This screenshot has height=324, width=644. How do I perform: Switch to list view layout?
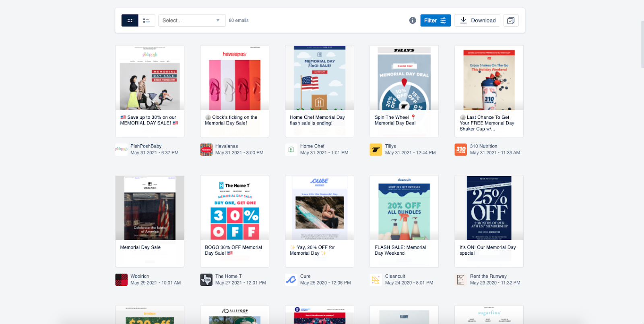click(147, 21)
